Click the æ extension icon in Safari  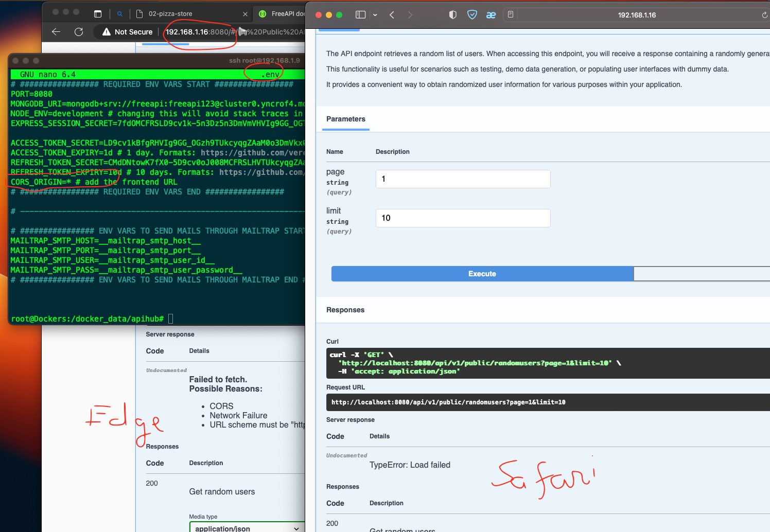(x=491, y=15)
